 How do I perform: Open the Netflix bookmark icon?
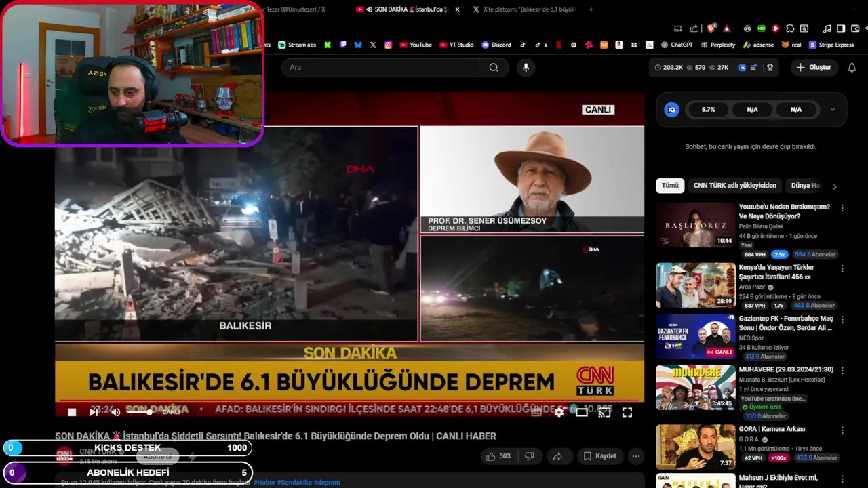click(x=558, y=45)
